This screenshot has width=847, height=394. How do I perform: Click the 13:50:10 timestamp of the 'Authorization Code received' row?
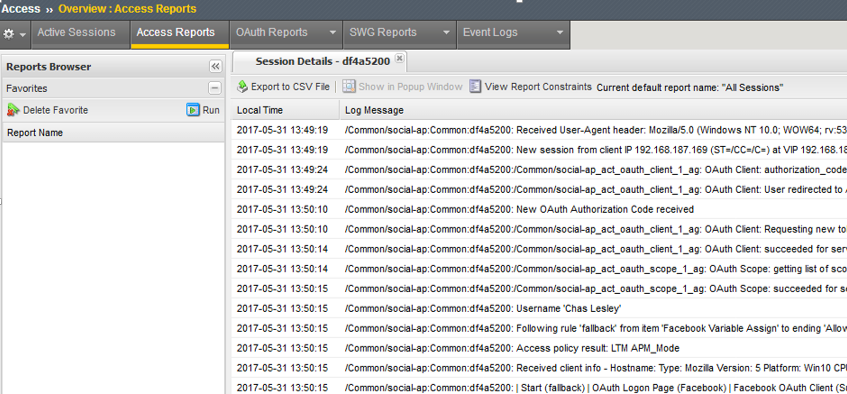click(282, 209)
